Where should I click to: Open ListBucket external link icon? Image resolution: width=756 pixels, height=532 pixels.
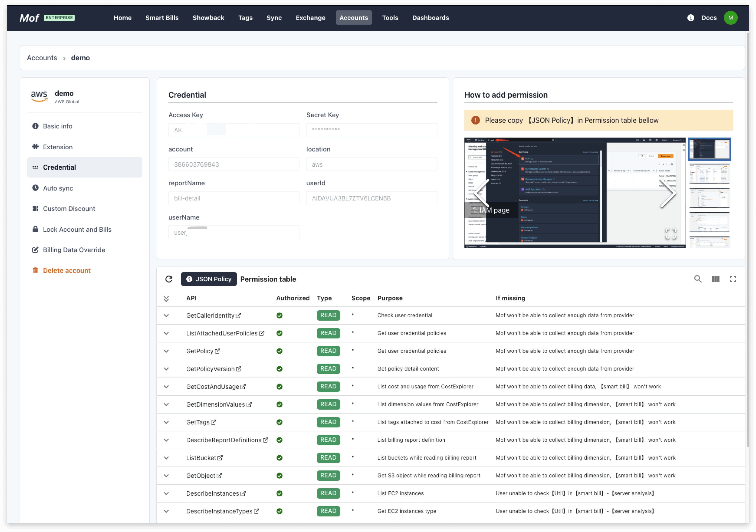(220, 458)
